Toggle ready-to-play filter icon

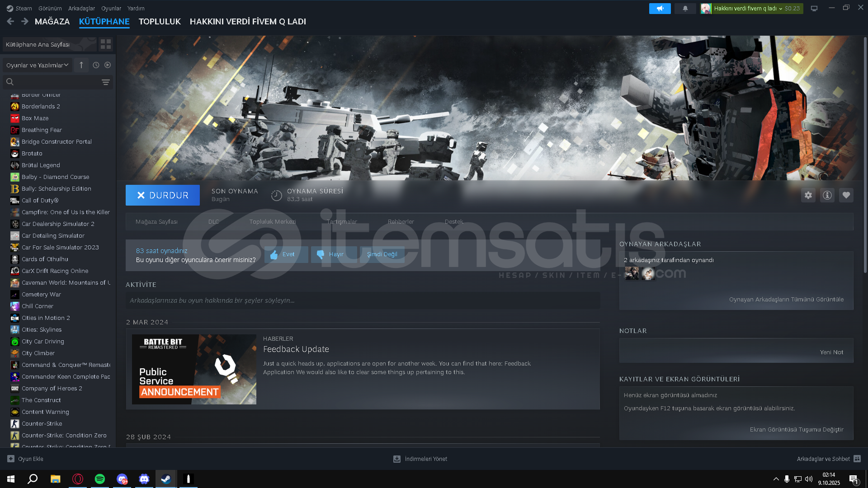click(x=108, y=65)
